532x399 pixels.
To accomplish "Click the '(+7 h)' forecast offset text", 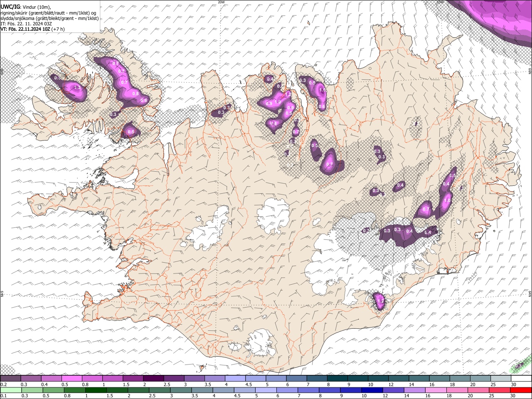I will coord(59,29).
